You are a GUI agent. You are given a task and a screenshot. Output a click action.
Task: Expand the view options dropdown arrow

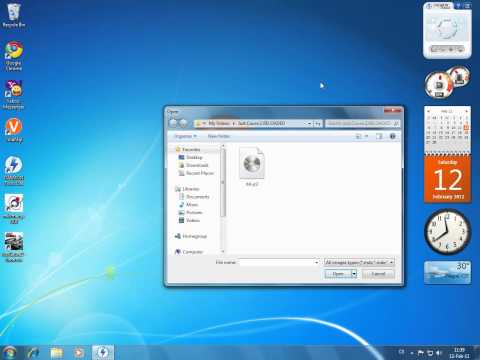tap(366, 136)
